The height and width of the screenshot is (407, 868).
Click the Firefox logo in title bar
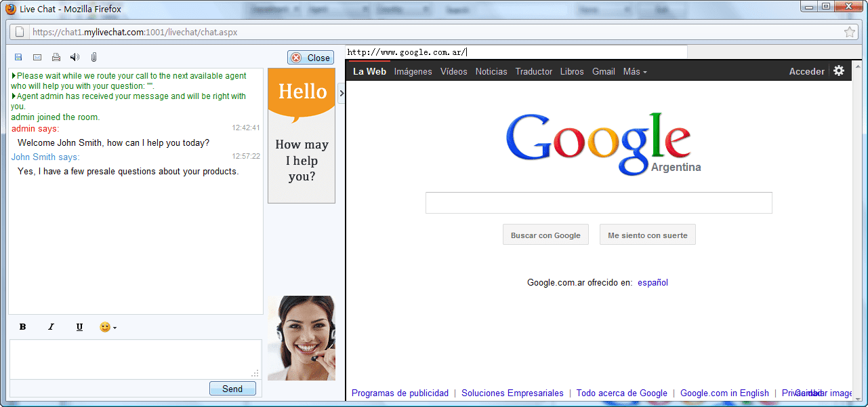[x=11, y=9]
